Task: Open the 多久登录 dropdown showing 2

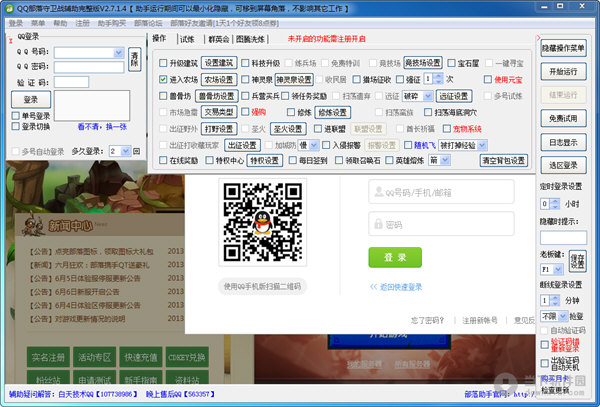Action: pyautogui.click(x=126, y=151)
